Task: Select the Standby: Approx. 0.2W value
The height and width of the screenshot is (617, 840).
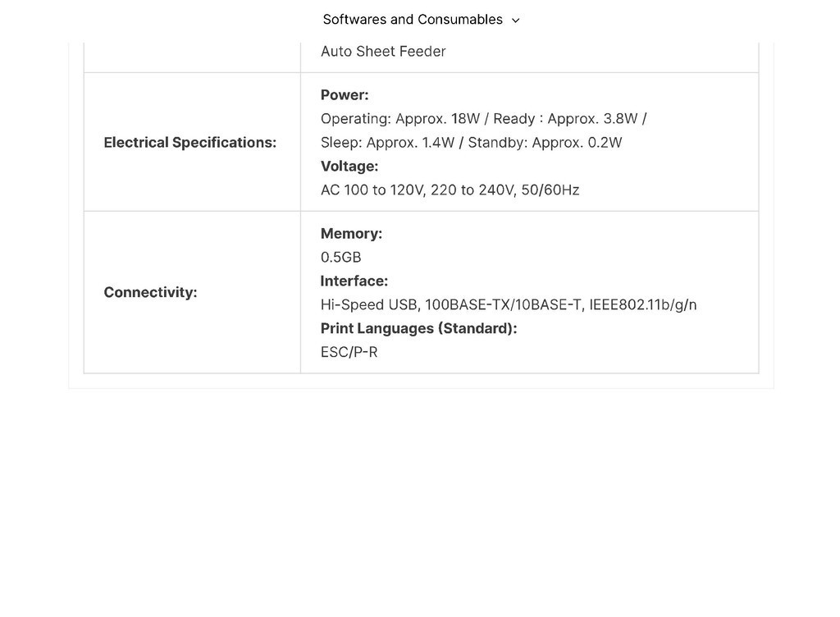Action: (545, 143)
